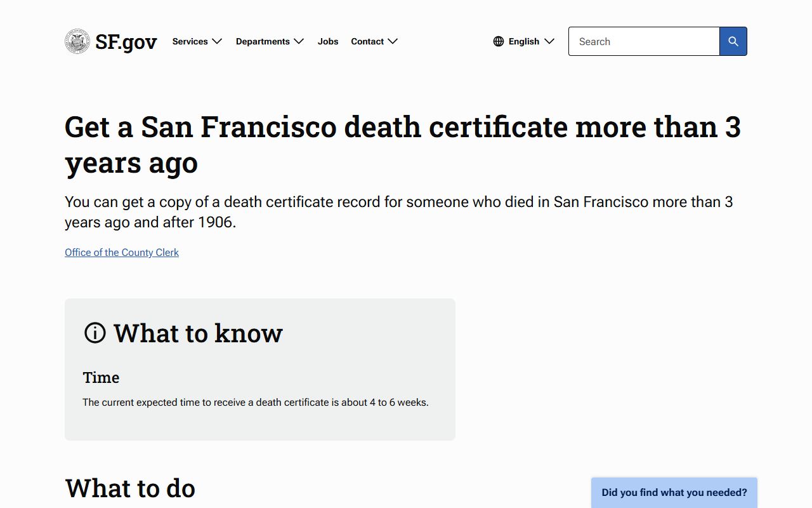Click the SF.gov city seal logo
The width and height of the screenshot is (812, 508).
(x=77, y=41)
